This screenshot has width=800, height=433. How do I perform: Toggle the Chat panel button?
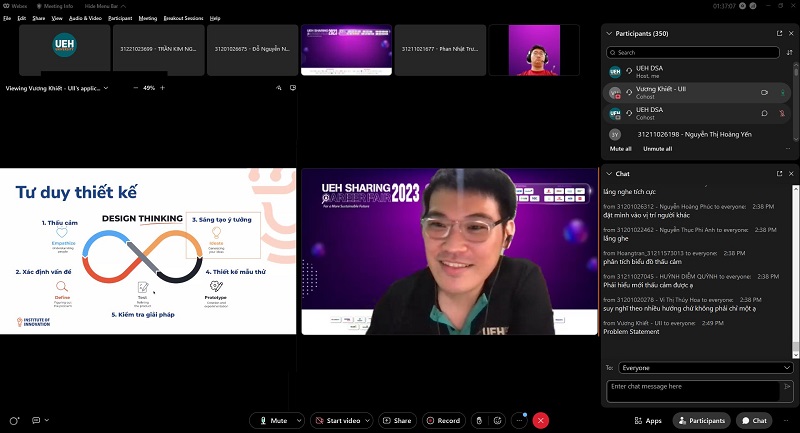point(754,421)
